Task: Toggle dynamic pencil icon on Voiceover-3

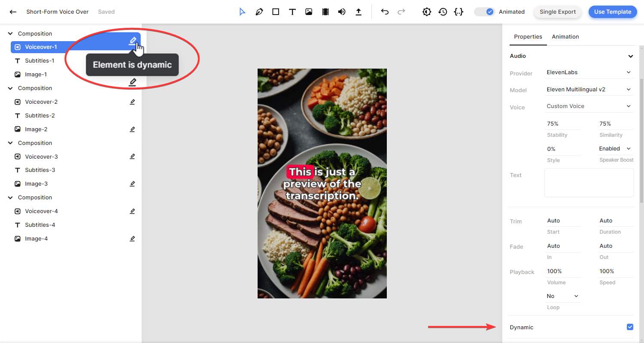Action: tap(132, 156)
